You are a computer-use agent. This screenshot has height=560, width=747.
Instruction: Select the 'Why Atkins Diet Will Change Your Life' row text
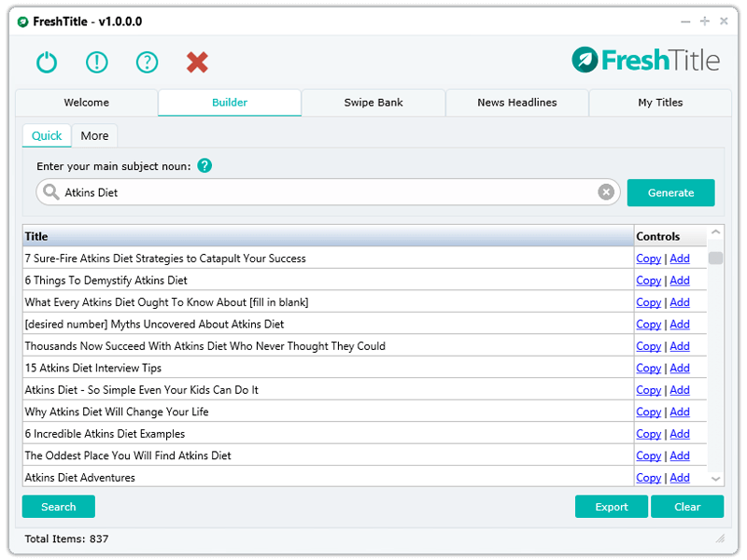click(117, 412)
